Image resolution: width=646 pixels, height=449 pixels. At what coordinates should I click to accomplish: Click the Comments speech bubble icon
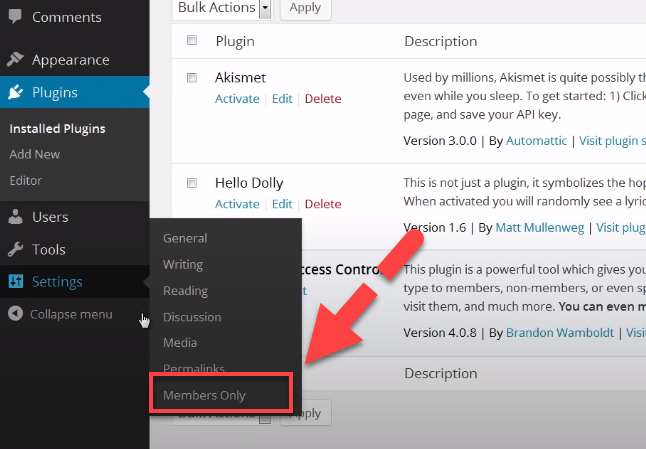15,16
